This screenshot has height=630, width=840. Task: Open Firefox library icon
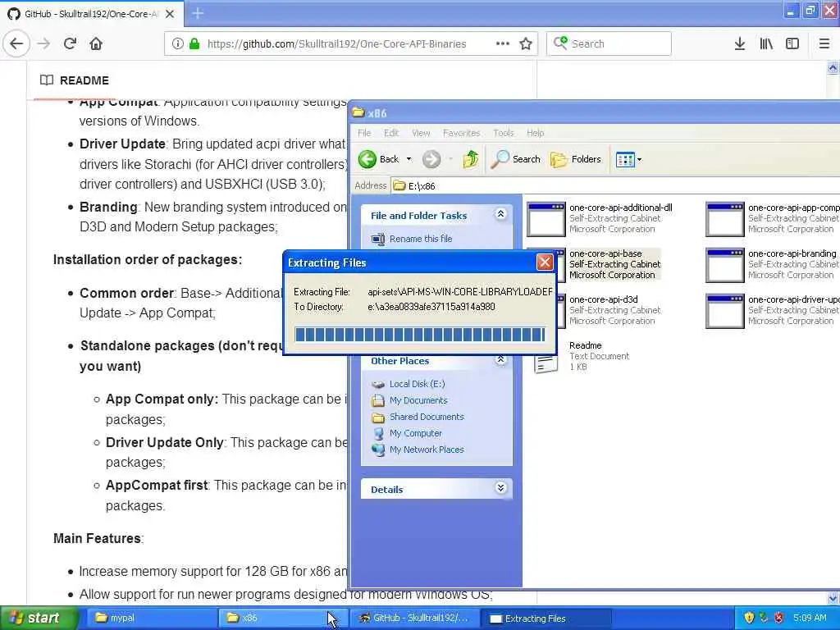[766, 43]
